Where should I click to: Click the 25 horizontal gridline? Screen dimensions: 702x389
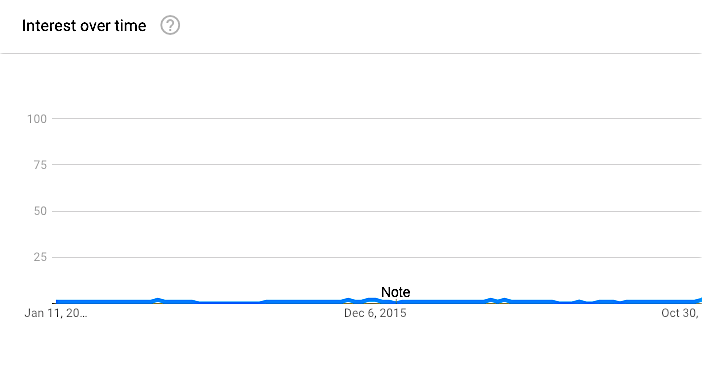click(376, 257)
